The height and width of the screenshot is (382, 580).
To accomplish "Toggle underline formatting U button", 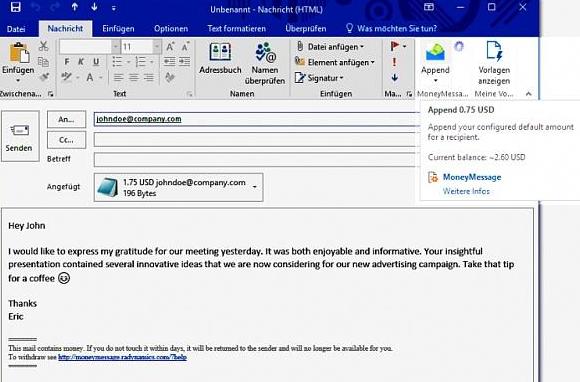I will pyautogui.click(x=96, y=62).
